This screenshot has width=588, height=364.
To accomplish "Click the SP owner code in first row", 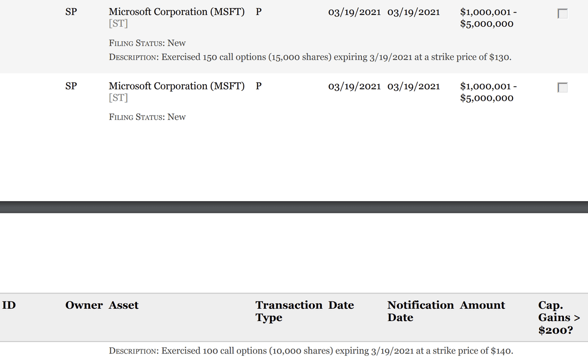I will (71, 12).
